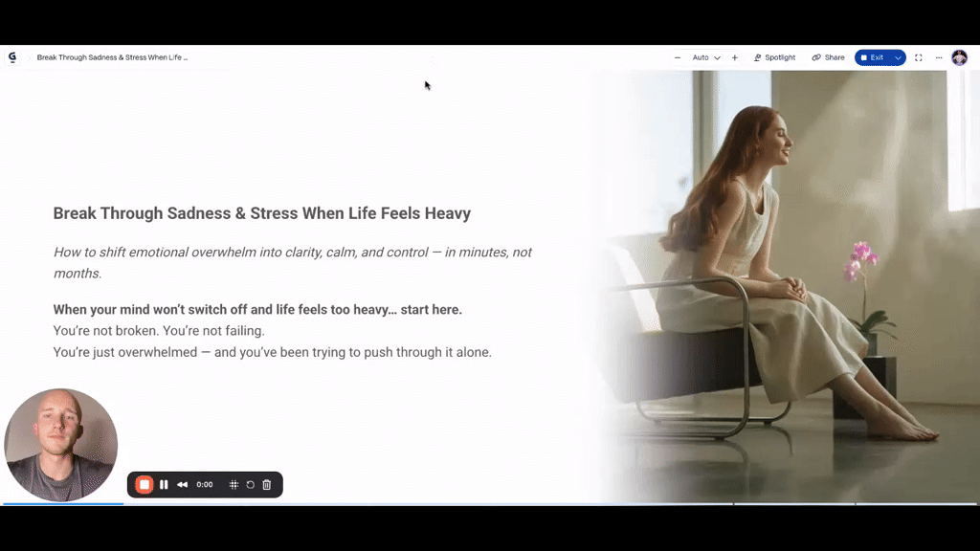Delete the recording with trash icon

267,485
